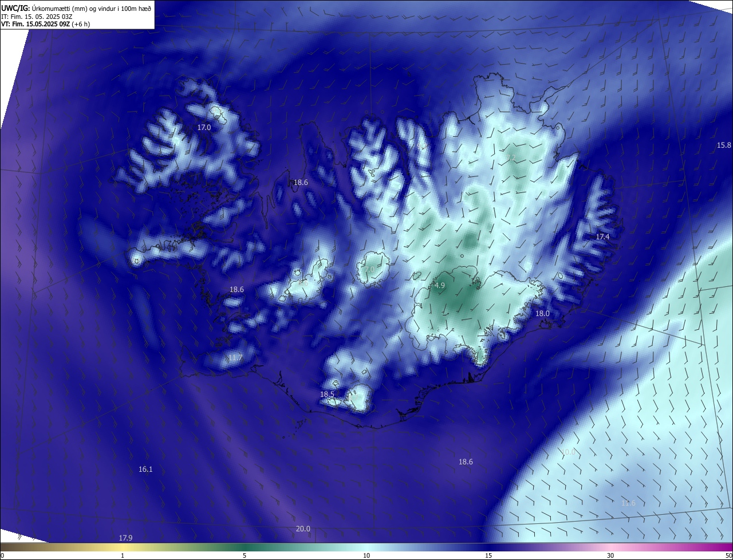This screenshot has width=733, height=560.
Task: Click the initial time line IT: Fim. 15. 05. 2025 03Z
Action: click(36, 17)
